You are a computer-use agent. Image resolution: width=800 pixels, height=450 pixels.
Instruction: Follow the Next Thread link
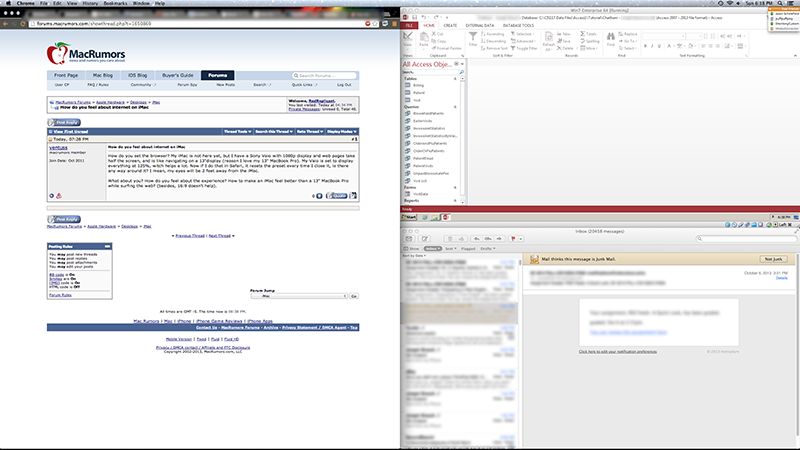(x=219, y=236)
